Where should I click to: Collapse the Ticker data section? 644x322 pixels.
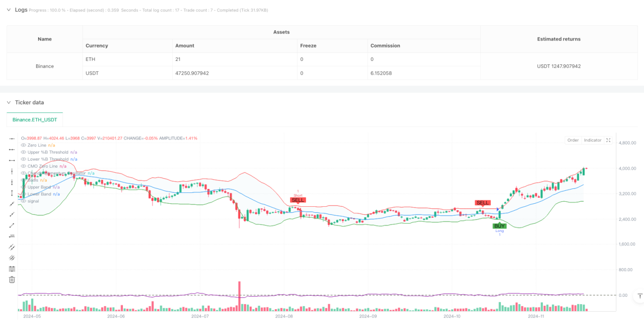[x=8, y=102]
